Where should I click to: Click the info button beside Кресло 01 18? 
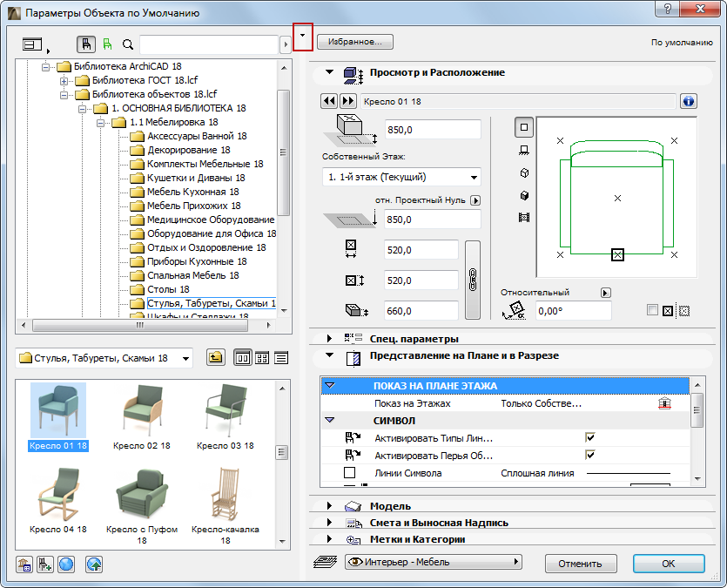coord(689,101)
